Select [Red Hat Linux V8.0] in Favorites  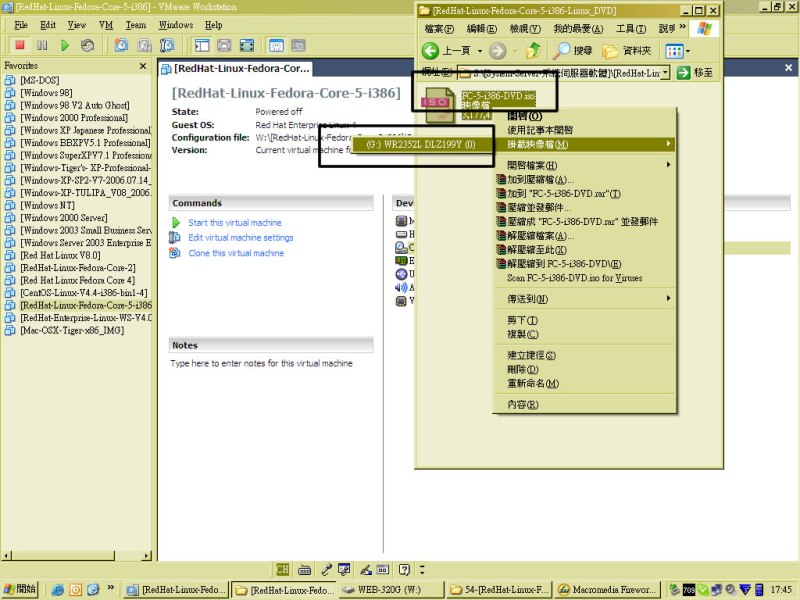(x=60, y=255)
